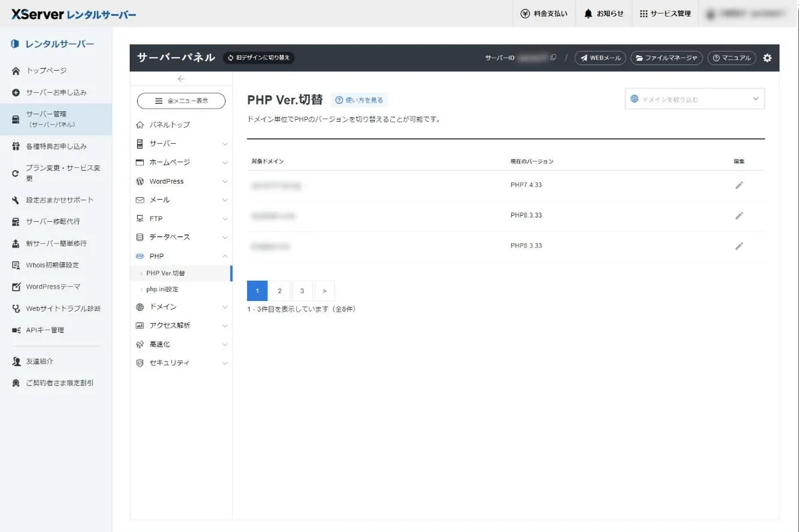Expand the サーバー menu section
Image resolution: width=799 pixels, height=532 pixels.
[x=181, y=144]
